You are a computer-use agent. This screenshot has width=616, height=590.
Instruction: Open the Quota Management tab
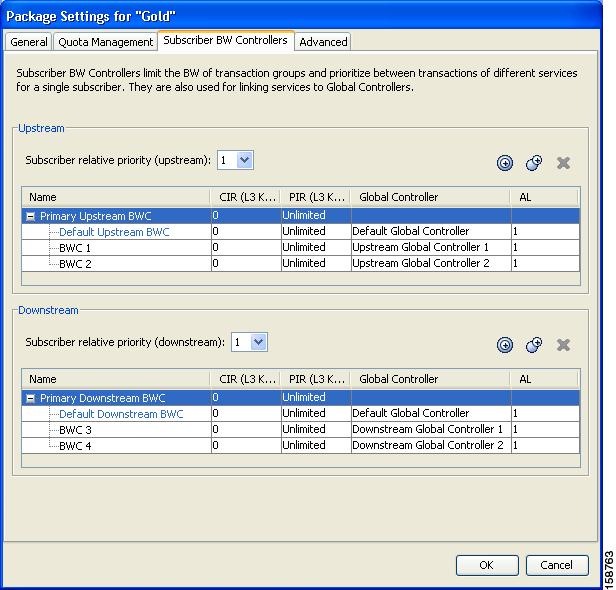[x=106, y=42]
